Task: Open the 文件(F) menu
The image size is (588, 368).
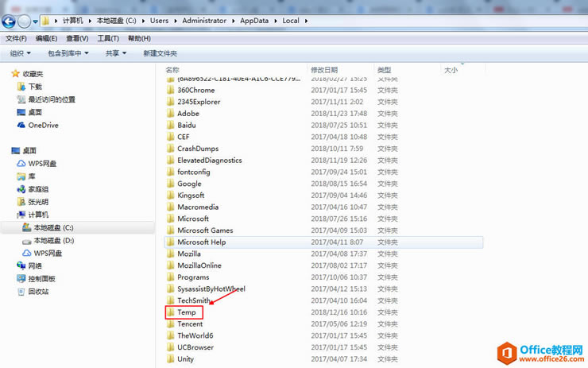Action: [x=16, y=38]
